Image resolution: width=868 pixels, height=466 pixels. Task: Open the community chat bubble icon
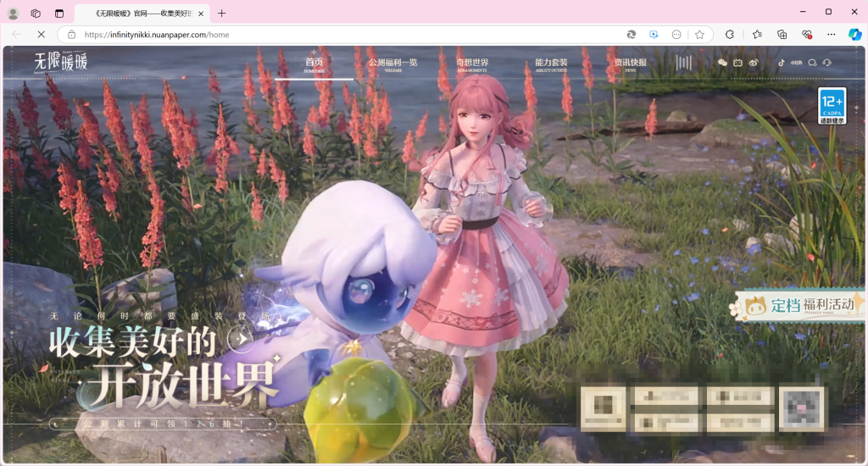point(812,63)
